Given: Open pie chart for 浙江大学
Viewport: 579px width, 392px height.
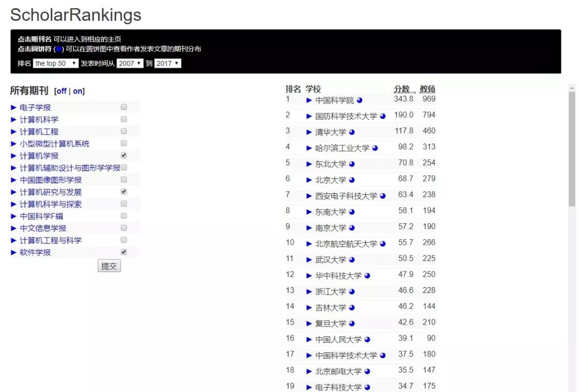Looking at the screenshot, I should [x=352, y=292].
